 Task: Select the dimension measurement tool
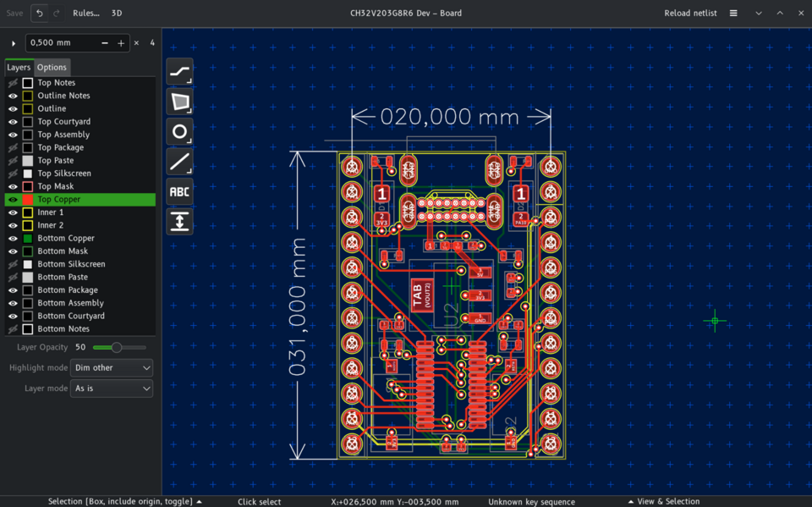click(179, 222)
